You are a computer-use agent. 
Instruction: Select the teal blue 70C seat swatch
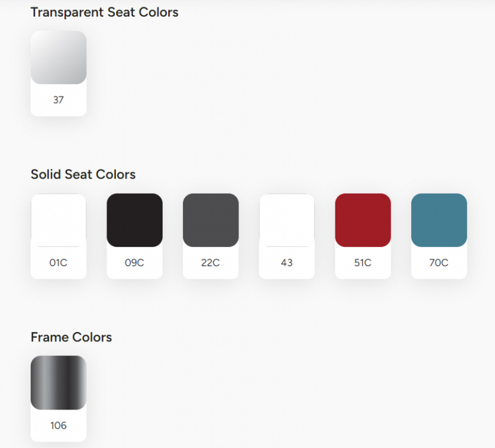click(x=439, y=220)
